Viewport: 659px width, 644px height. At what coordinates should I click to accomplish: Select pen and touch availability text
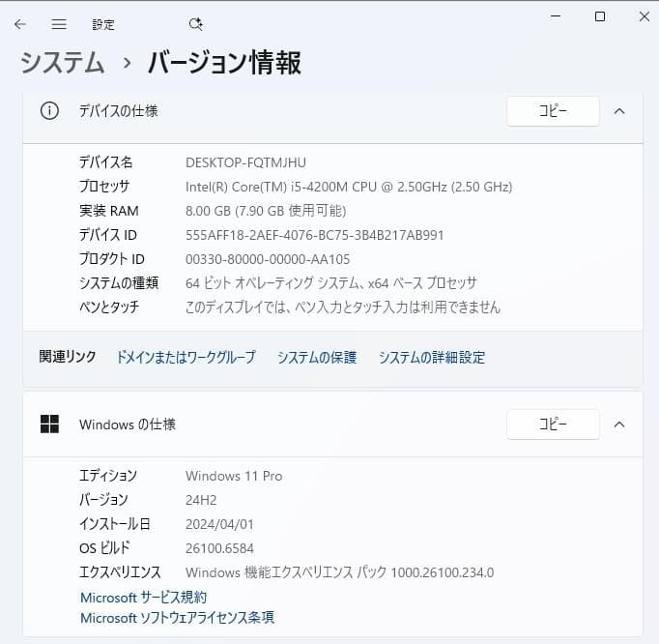(x=343, y=307)
